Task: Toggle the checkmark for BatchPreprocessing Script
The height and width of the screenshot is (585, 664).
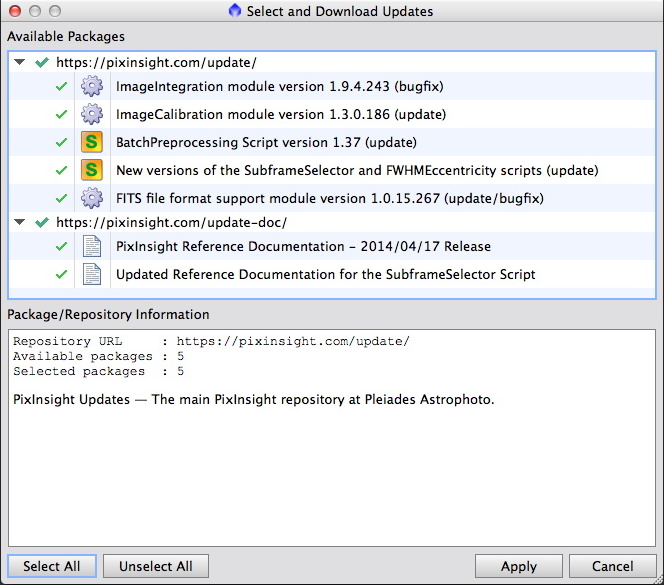Action: (61, 142)
